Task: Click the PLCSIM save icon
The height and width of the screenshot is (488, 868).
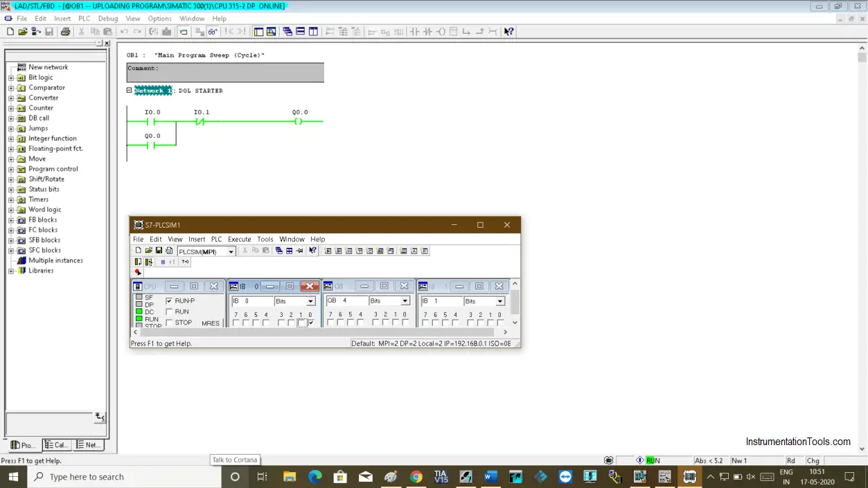Action: tap(159, 251)
